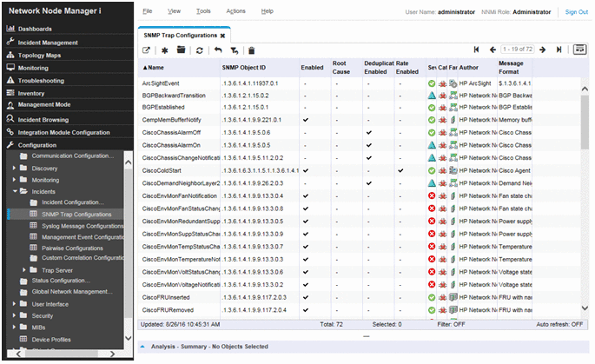Collapse the Incidents folder in the tree
Image resolution: width=595 pixels, height=364 pixels.
[14, 190]
